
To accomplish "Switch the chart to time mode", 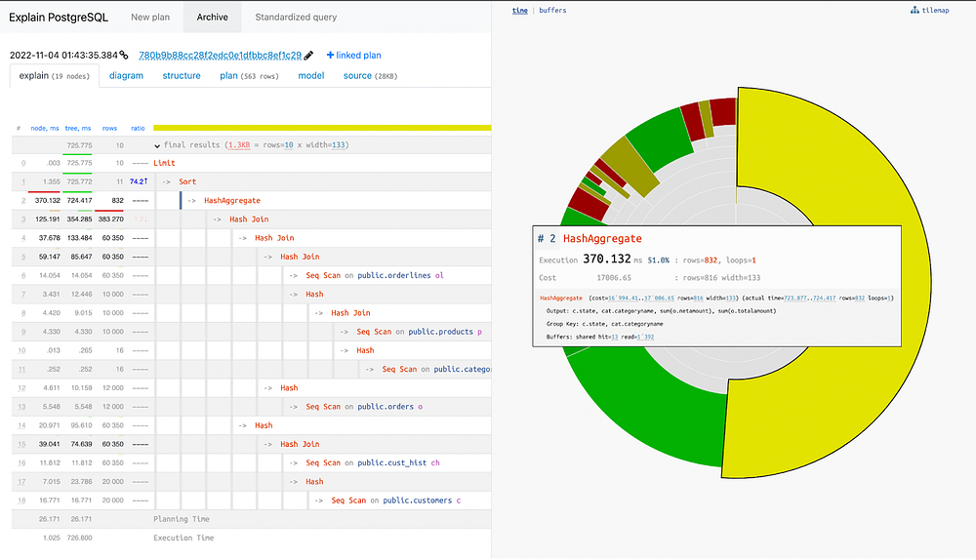I will tap(520, 11).
